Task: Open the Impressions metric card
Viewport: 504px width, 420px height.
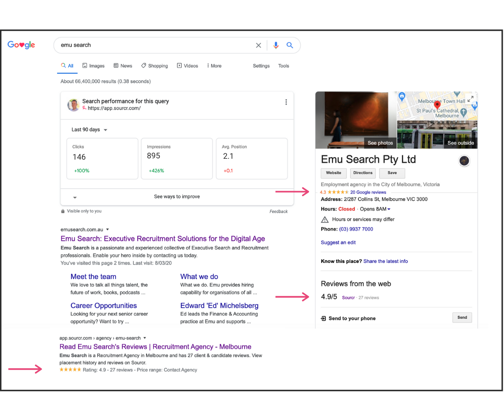Action: click(x=177, y=159)
